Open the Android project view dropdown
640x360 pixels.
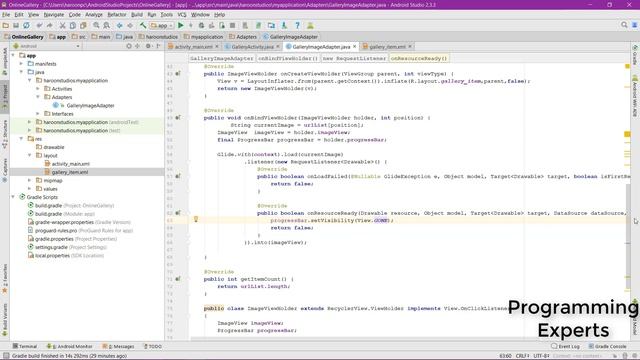46,46
